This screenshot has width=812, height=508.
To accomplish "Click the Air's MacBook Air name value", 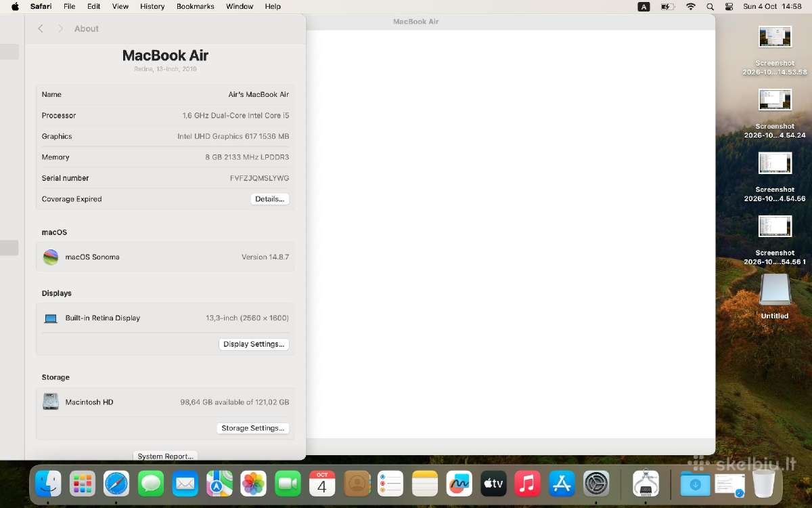I will pos(258,94).
